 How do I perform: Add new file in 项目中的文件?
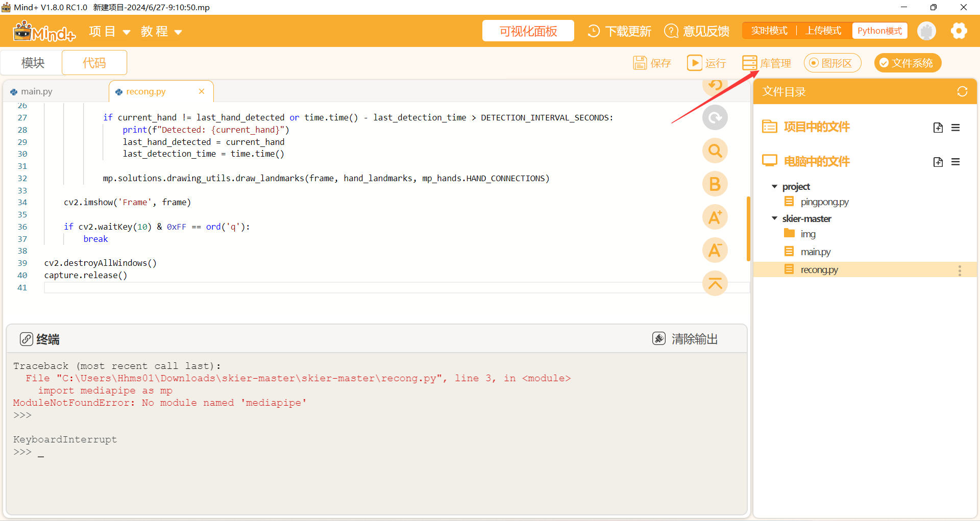(938, 128)
